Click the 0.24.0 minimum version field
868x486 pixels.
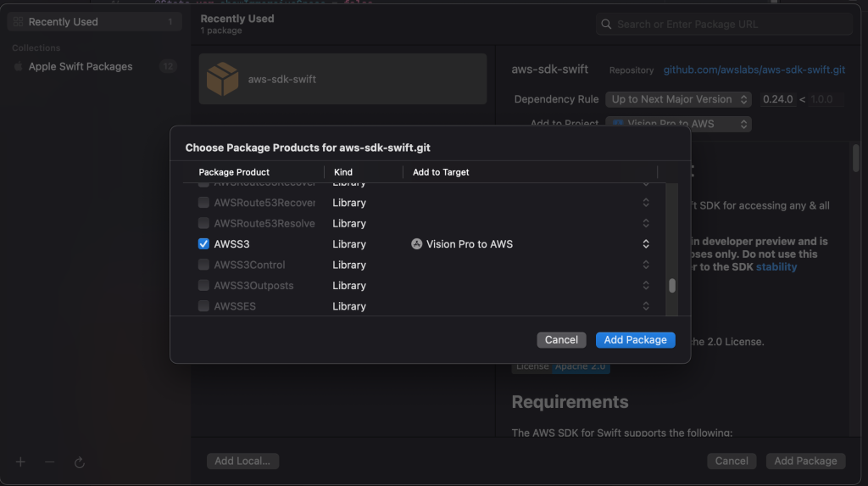click(778, 99)
